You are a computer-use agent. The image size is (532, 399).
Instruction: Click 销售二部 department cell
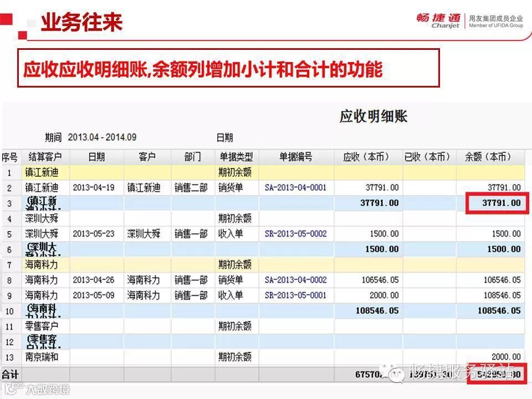[x=191, y=188]
